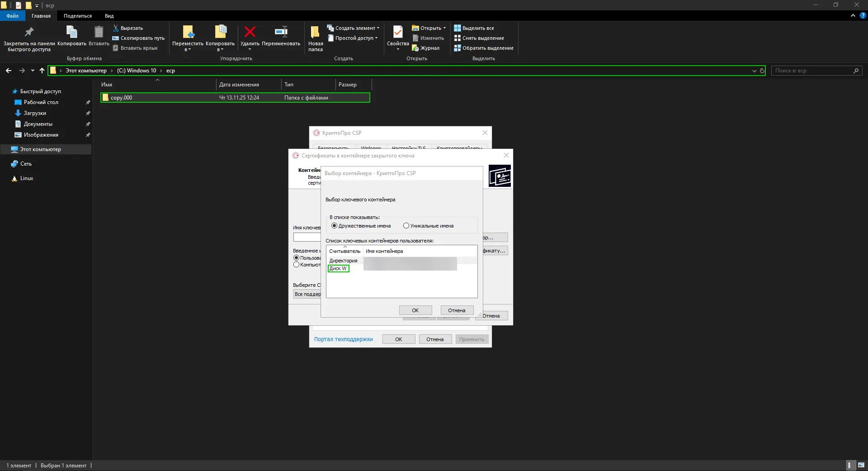
Task: Select the Уникальные имена radio button
Action: pos(406,226)
